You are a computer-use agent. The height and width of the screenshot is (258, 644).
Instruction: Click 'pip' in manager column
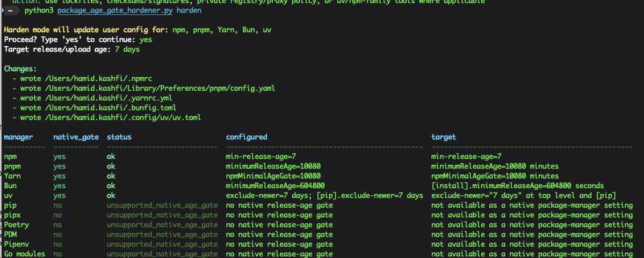10,205
